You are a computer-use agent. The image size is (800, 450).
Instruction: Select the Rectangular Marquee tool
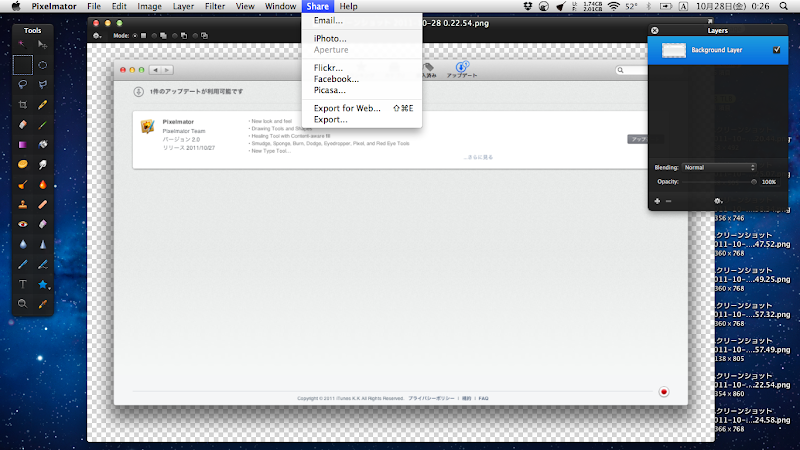click(x=22, y=65)
